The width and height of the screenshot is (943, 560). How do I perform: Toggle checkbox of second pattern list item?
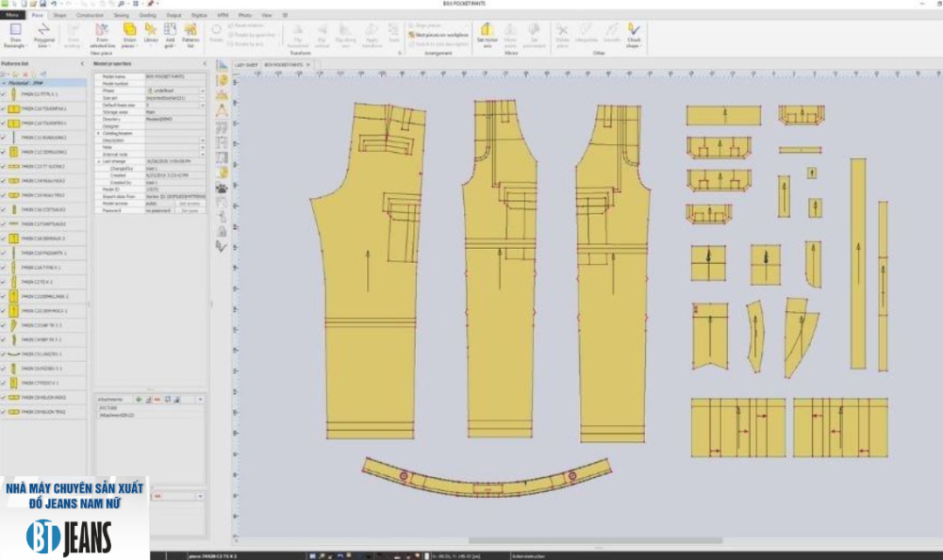pos(4,109)
